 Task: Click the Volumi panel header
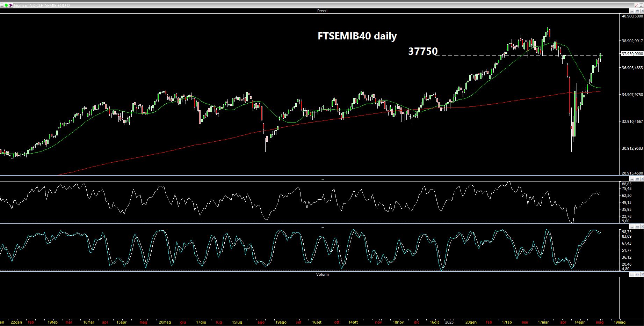(322, 274)
